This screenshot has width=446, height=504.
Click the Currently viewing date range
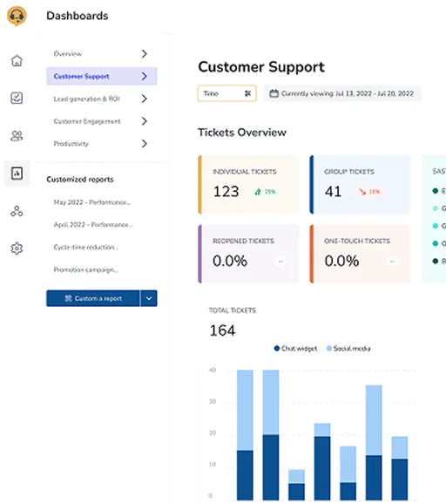342,93
